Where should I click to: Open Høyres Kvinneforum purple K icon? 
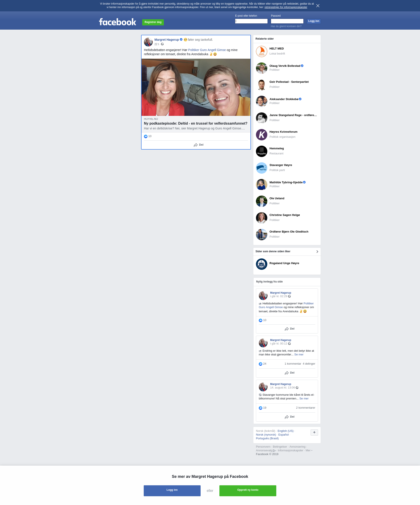[261, 134]
